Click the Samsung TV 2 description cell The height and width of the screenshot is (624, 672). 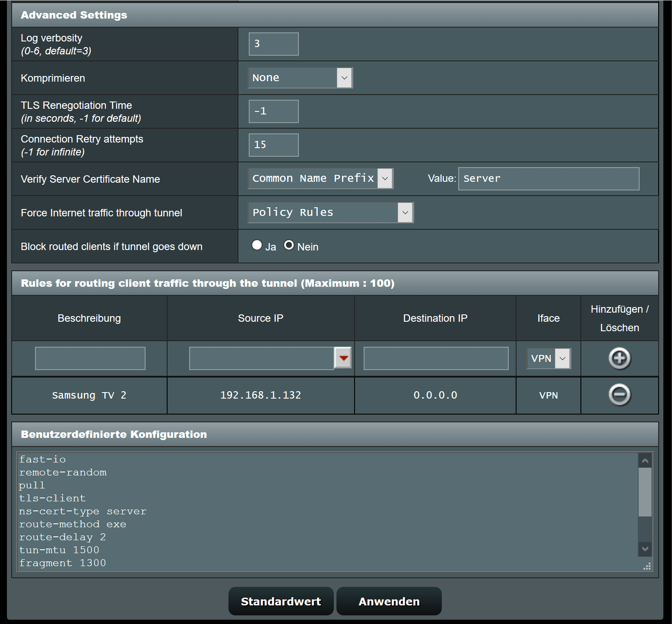click(x=89, y=395)
